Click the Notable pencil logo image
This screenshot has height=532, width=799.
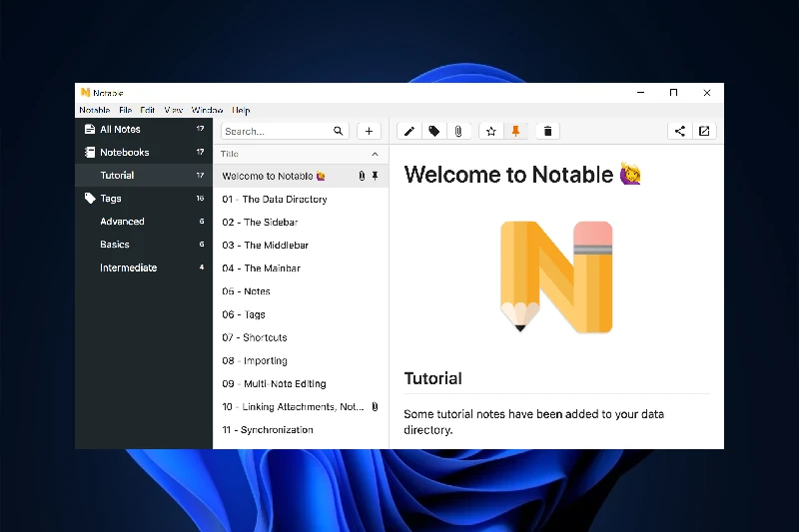(x=556, y=277)
